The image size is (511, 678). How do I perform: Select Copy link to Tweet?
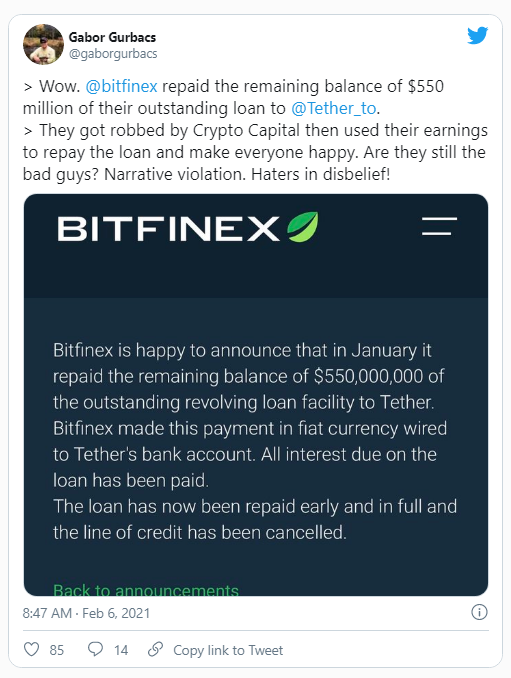pos(228,650)
